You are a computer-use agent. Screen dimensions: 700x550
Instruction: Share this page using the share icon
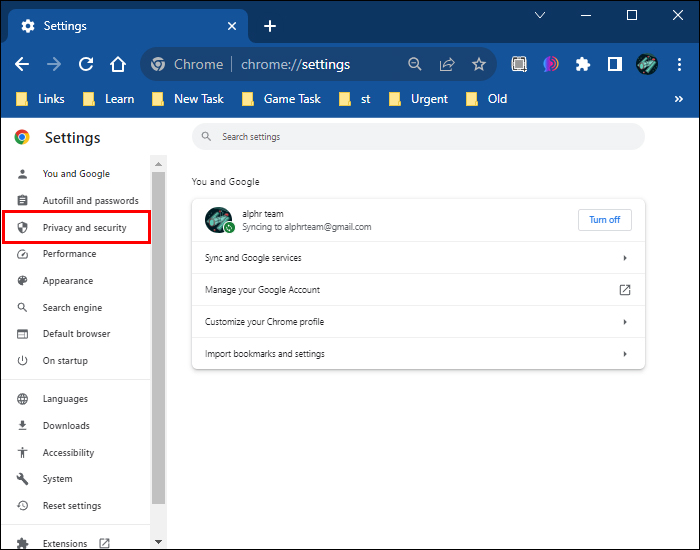pos(447,64)
